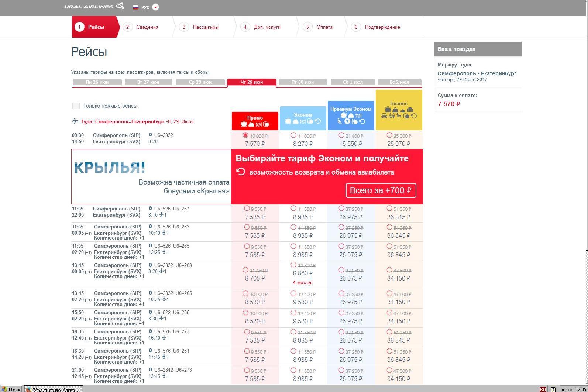Select the active Чт 29 июн tab
The image size is (588, 392).
tap(252, 82)
